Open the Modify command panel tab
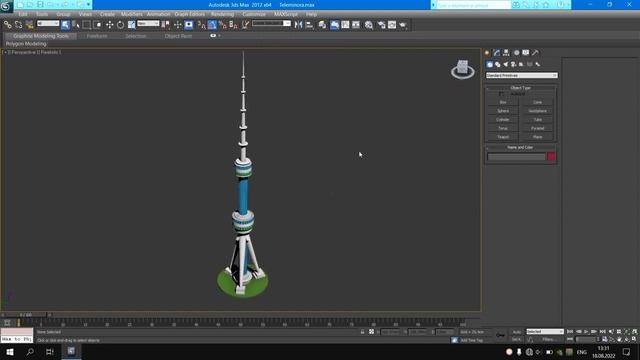 [497, 53]
